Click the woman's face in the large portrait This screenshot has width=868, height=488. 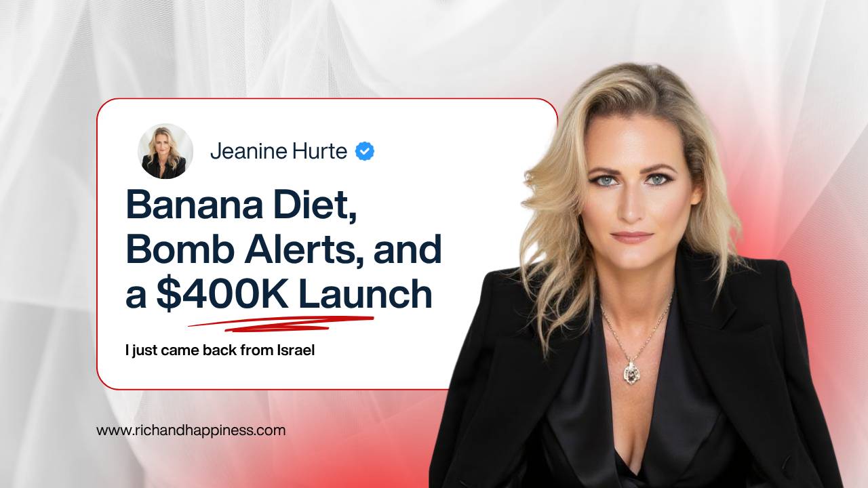coord(631,197)
